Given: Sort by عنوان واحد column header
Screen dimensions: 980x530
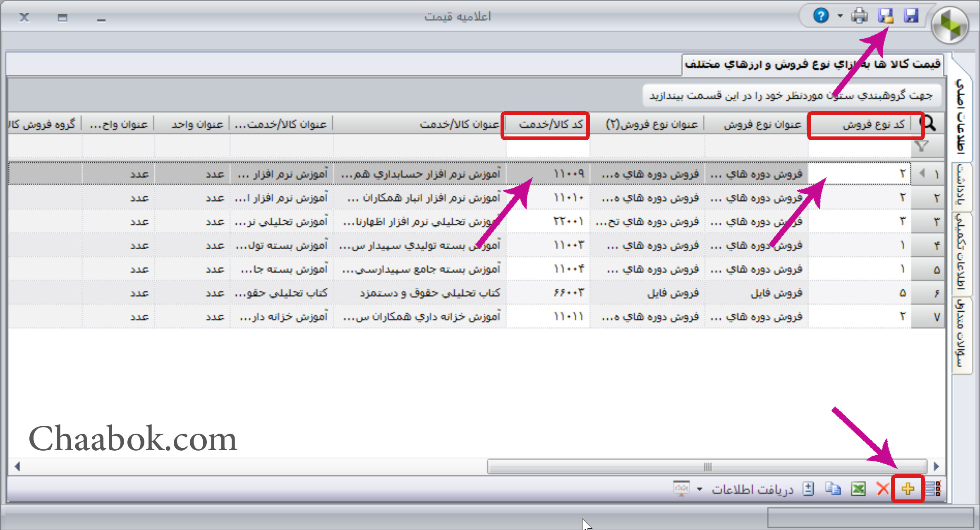Looking at the screenshot, I should pyautogui.click(x=192, y=124).
